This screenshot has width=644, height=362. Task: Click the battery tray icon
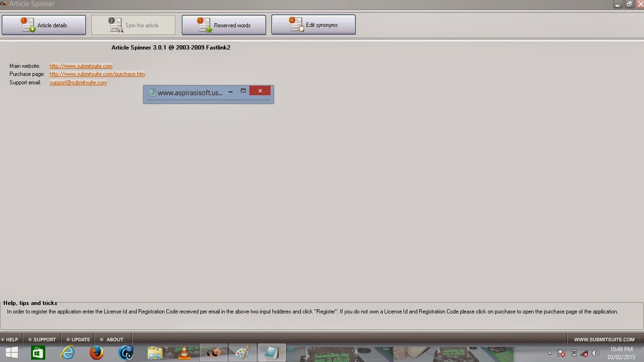[x=574, y=353]
